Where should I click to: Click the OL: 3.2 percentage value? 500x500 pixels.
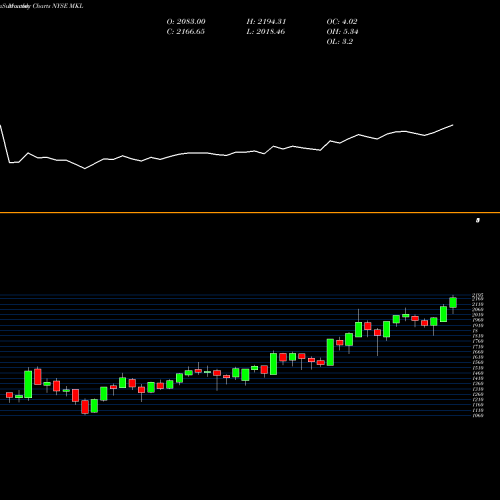[339, 42]
